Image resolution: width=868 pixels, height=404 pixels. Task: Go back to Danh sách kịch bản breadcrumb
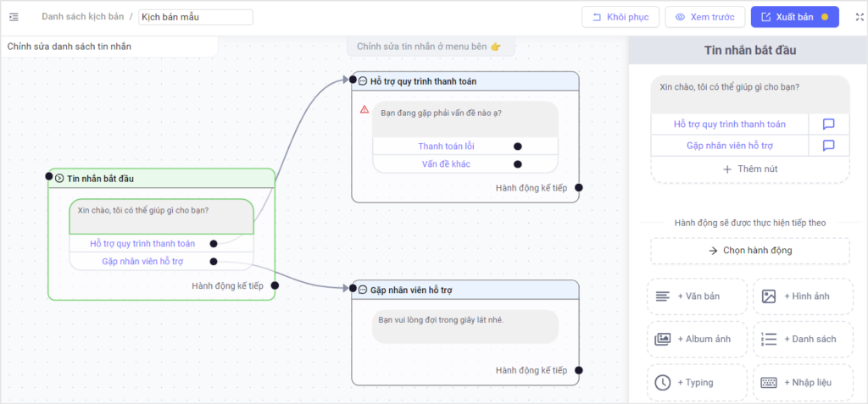82,17
